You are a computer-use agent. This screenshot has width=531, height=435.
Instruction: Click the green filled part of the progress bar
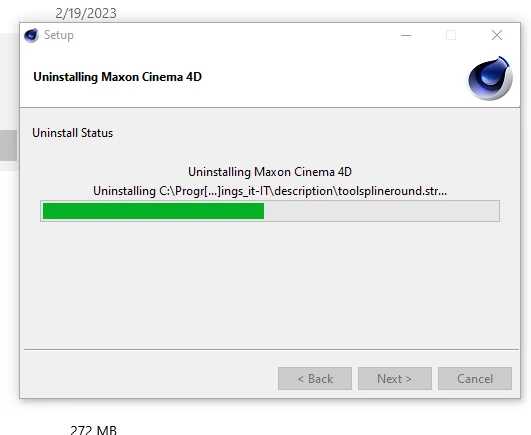(x=153, y=211)
